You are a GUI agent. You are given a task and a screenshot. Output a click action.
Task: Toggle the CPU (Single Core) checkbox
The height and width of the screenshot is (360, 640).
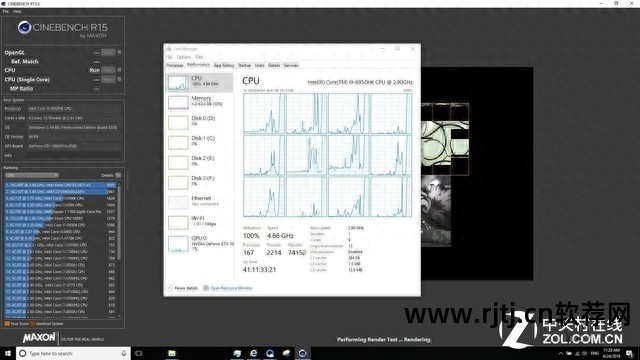point(119,79)
